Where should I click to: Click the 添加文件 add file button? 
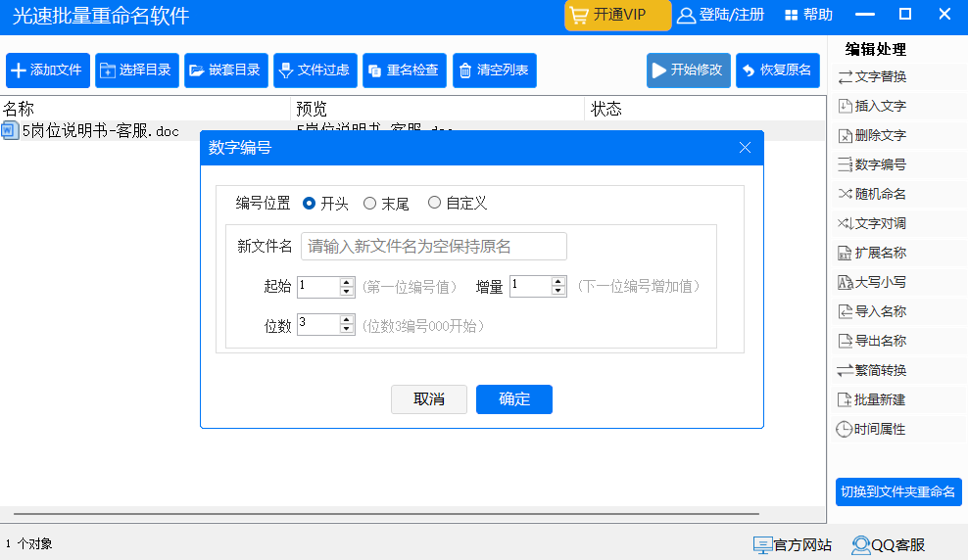click(48, 70)
